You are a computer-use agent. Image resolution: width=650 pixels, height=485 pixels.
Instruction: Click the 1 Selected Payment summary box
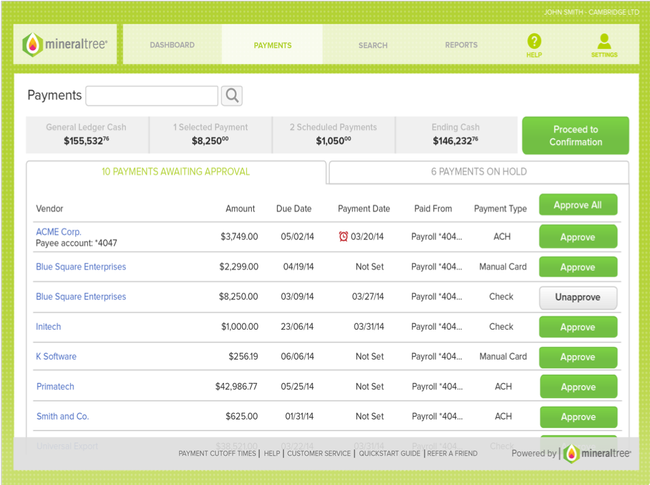[x=210, y=135]
